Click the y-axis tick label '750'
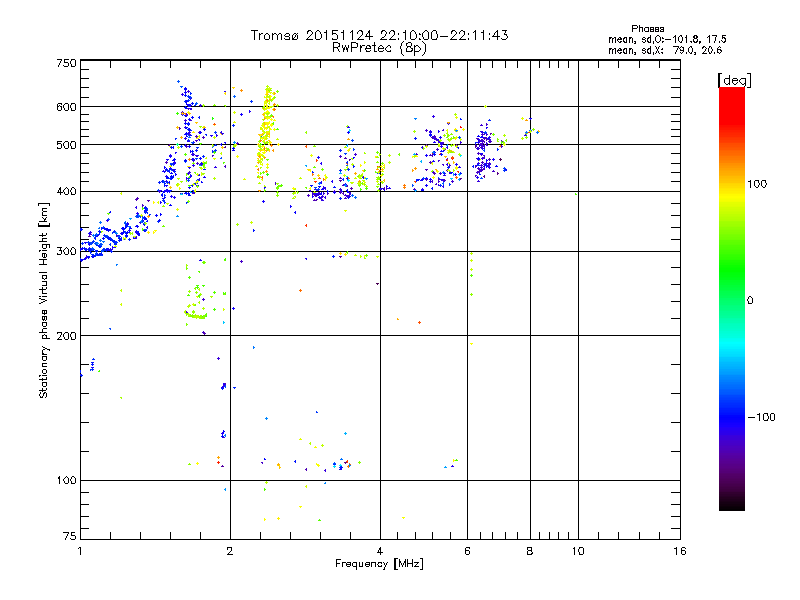 click(x=66, y=63)
